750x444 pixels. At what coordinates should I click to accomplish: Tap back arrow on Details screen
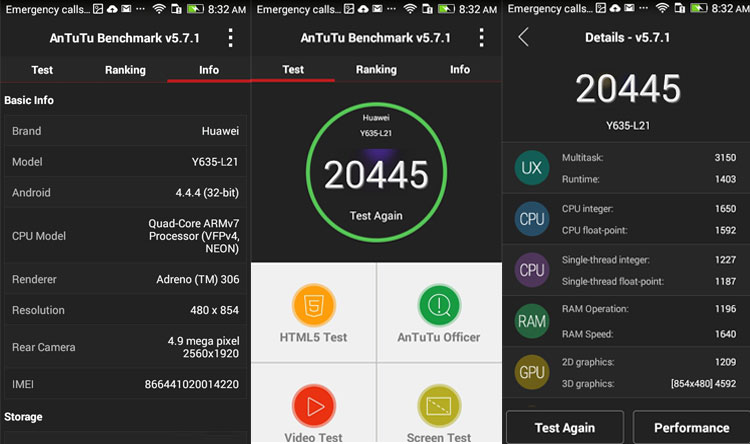point(523,37)
